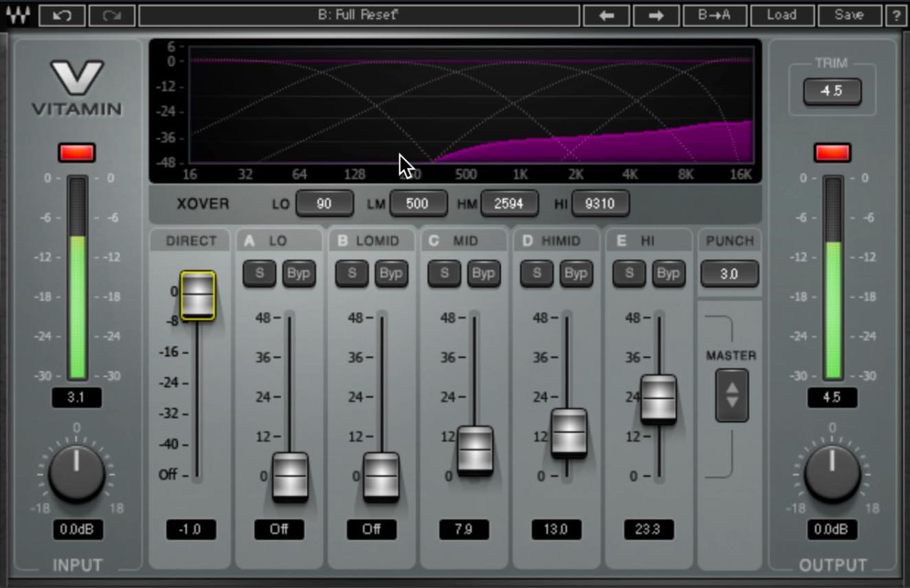This screenshot has width=910, height=588.
Task: Click the redo arrow icon
Action: click(111, 15)
